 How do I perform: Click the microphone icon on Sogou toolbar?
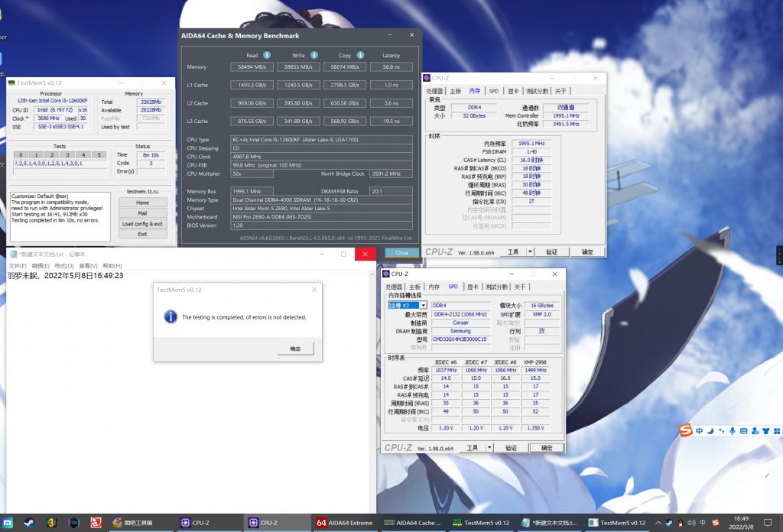(x=733, y=432)
